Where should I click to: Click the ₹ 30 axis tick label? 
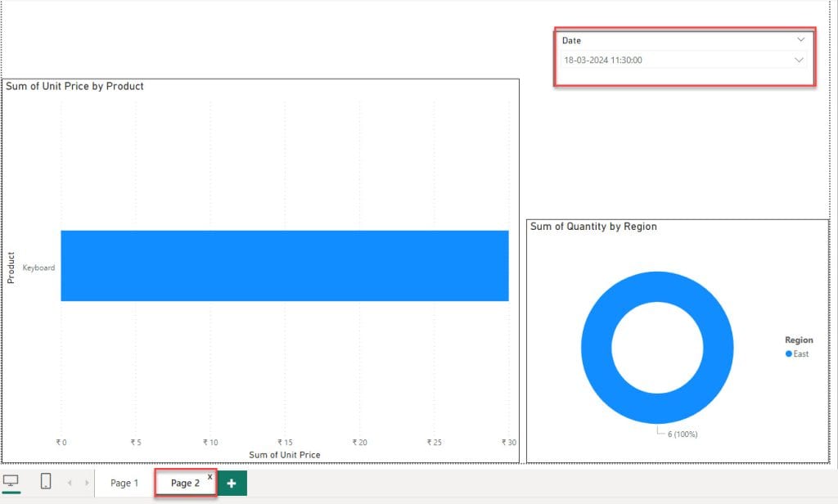point(509,443)
